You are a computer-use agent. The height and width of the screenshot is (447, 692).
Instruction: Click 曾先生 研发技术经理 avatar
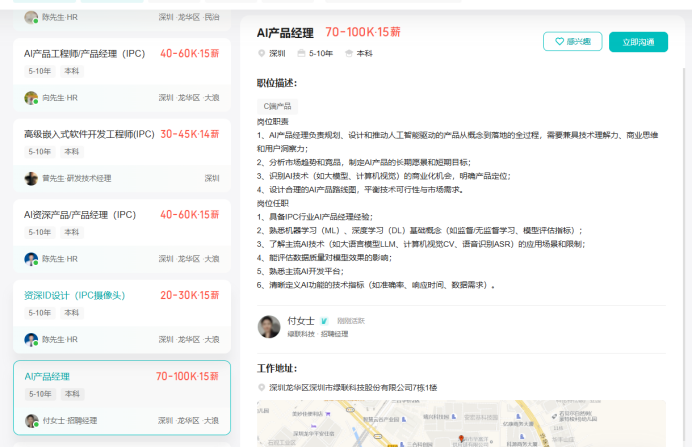(x=31, y=178)
